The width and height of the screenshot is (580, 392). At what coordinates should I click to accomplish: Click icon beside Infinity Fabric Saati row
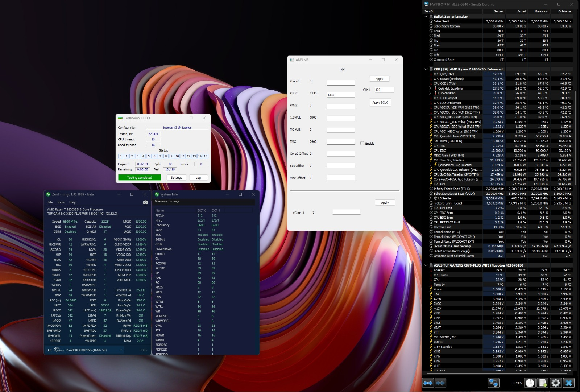(x=431, y=189)
